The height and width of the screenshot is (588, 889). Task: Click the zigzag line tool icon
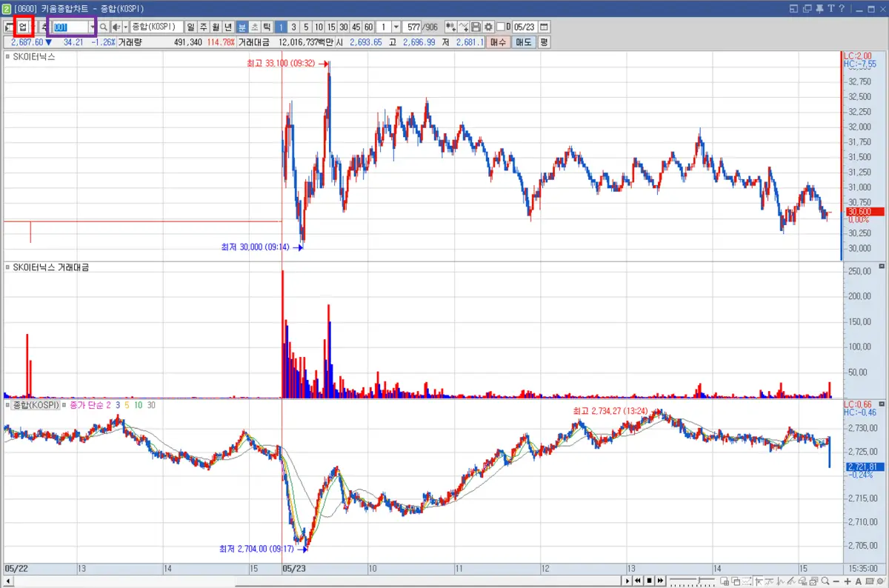463,27
